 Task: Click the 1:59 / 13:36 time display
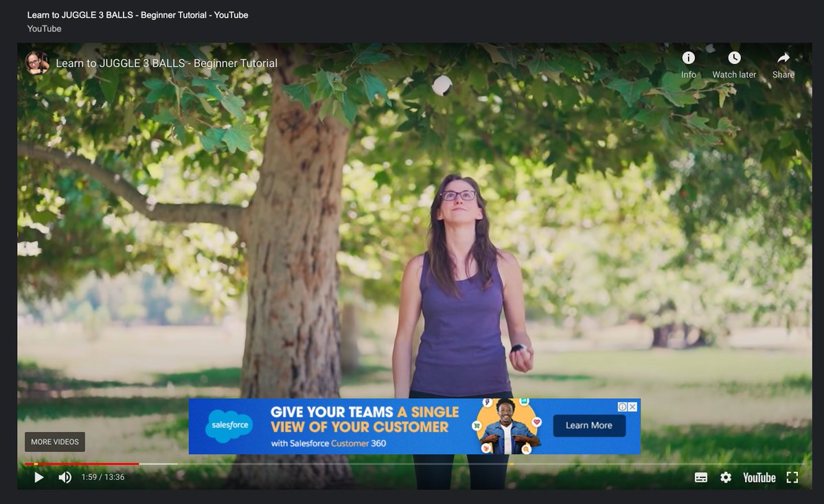[x=103, y=477]
